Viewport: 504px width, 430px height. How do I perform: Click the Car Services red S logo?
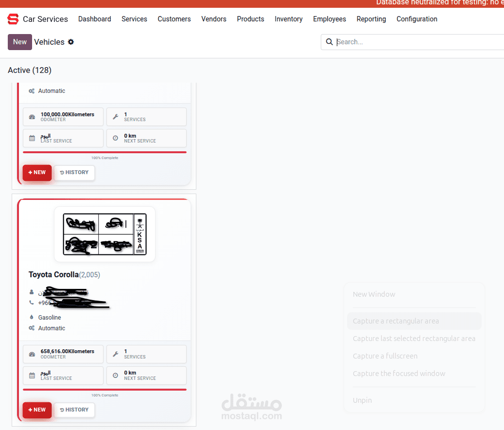[13, 19]
